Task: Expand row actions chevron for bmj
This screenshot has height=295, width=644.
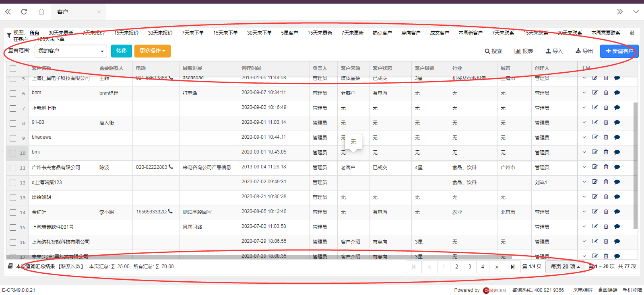Action: (x=584, y=152)
